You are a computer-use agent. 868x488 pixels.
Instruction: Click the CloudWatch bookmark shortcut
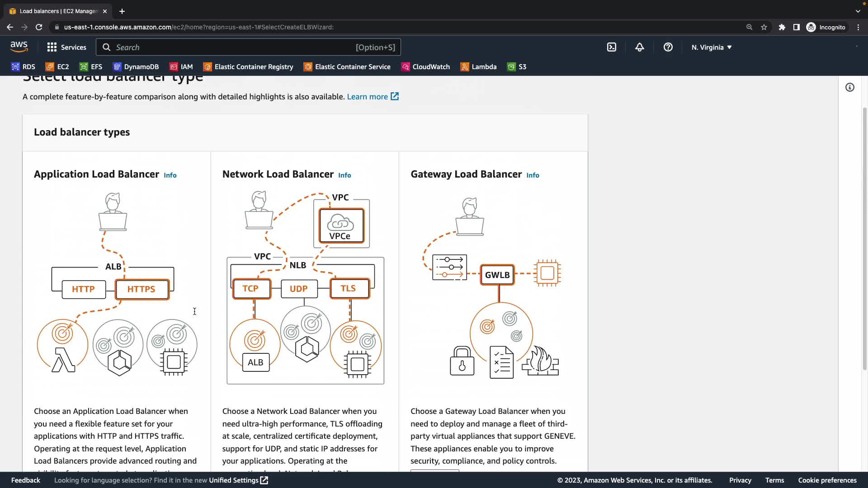(425, 67)
